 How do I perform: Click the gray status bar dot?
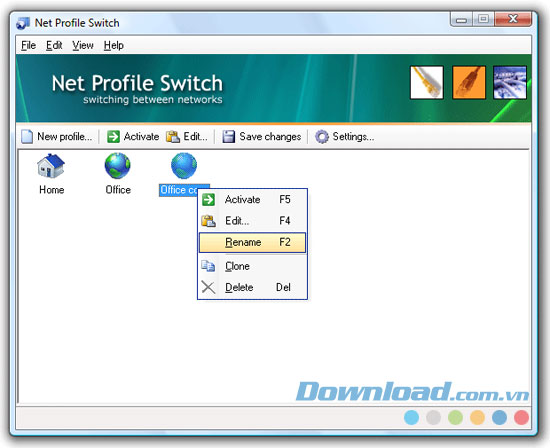coord(434,418)
